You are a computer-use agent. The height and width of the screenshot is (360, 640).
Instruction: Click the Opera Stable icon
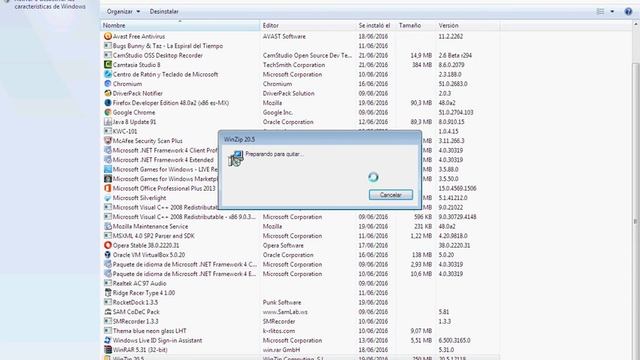[x=108, y=245]
